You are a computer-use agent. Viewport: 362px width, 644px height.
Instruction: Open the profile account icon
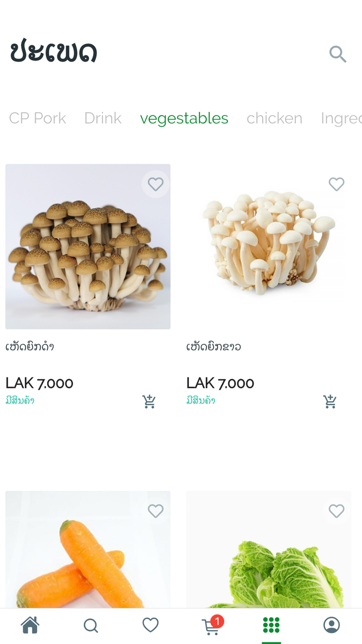click(x=331, y=625)
